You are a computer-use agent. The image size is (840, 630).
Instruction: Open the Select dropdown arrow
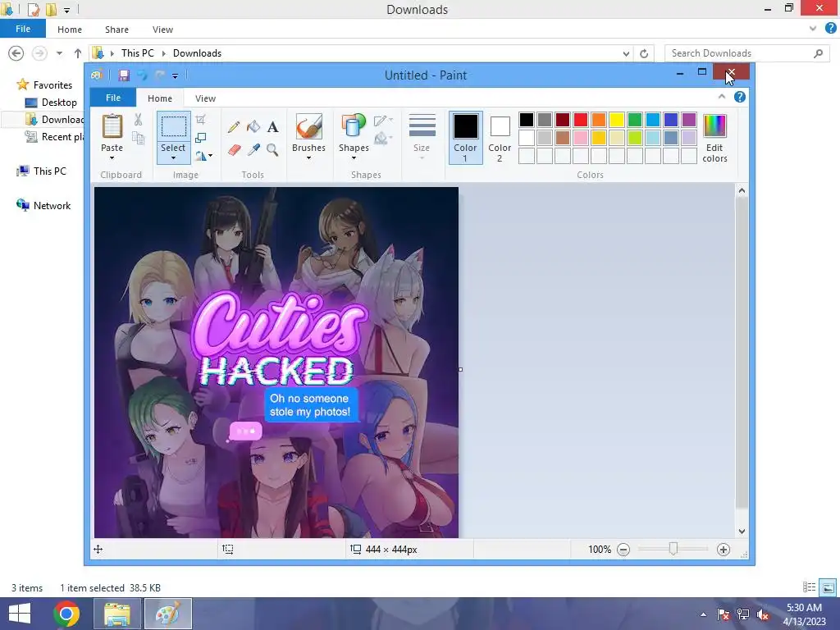click(x=173, y=158)
